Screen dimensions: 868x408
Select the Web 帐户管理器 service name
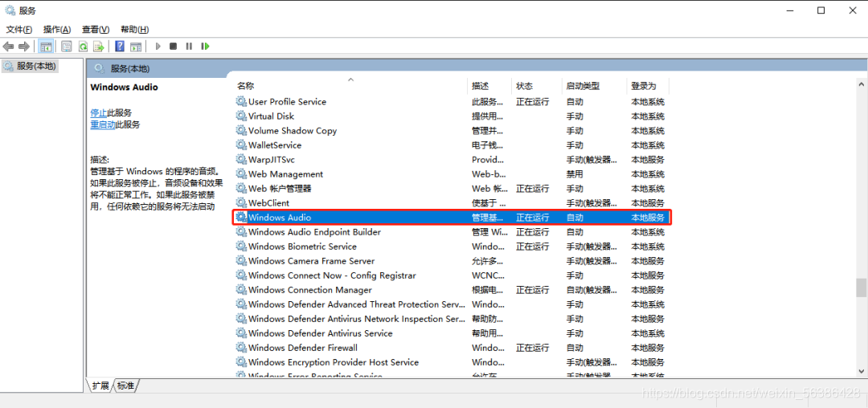click(280, 189)
